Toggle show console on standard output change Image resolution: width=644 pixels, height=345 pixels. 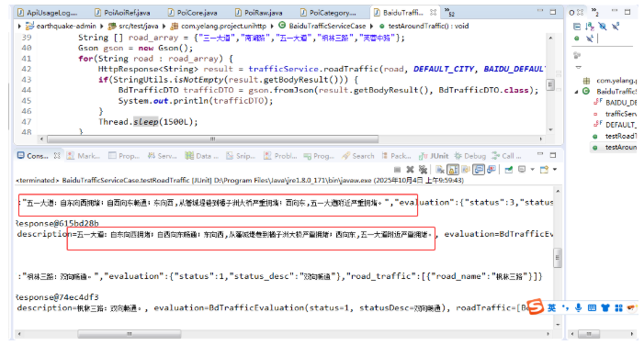click(x=479, y=170)
